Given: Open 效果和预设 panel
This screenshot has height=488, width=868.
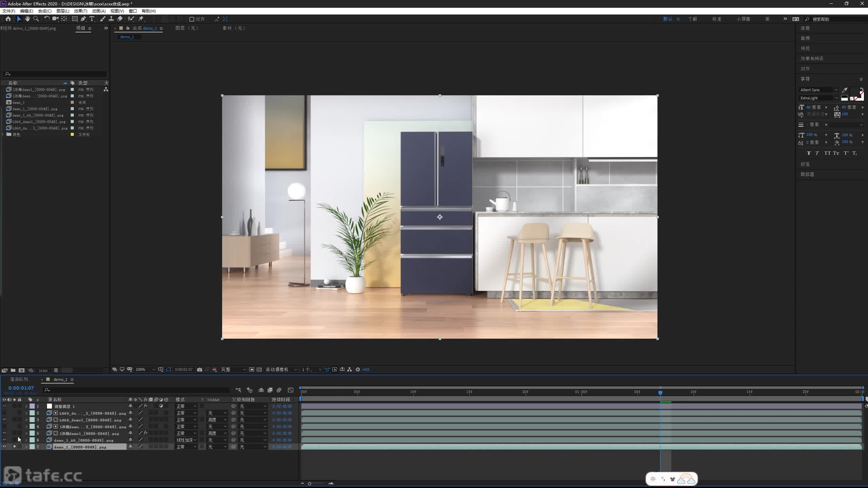Looking at the screenshot, I should point(812,58).
